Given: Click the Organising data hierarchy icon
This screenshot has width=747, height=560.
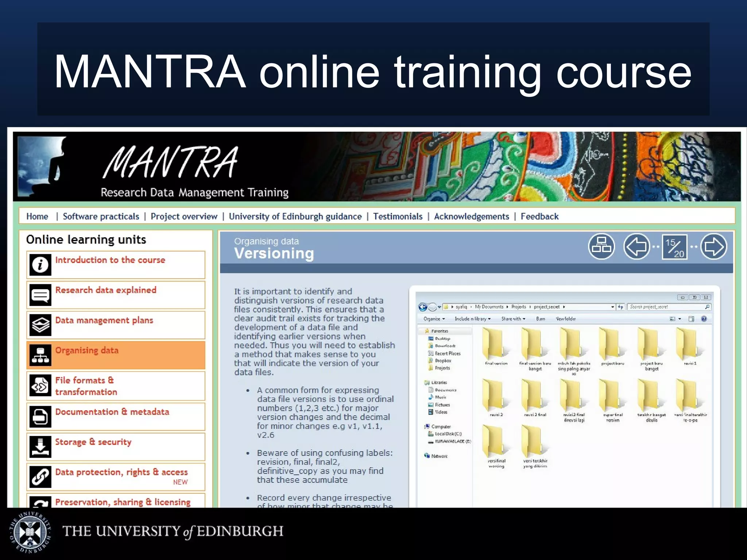Looking at the screenshot, I should (40, 355).
